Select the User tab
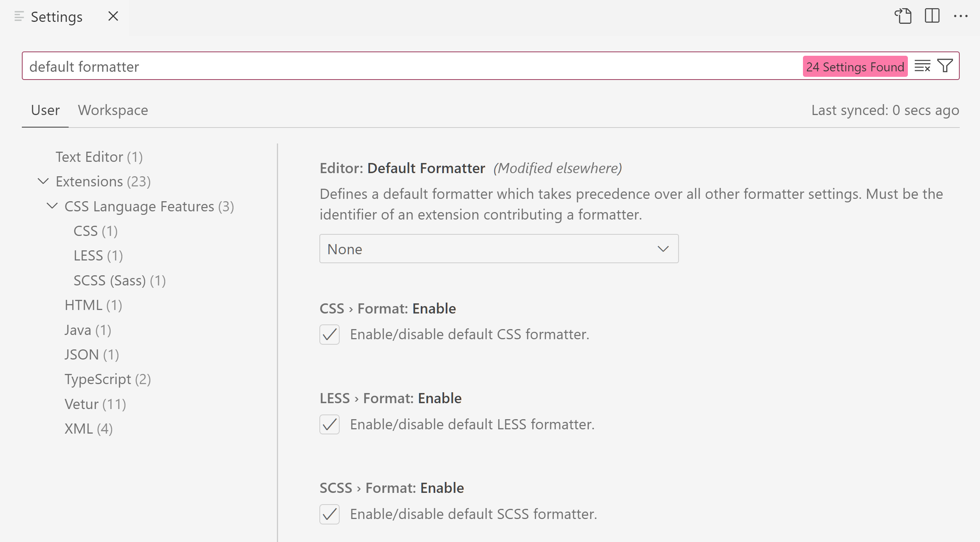Image resolution: width=980 pixels, height=542 pixels. [x=44, y=109]
